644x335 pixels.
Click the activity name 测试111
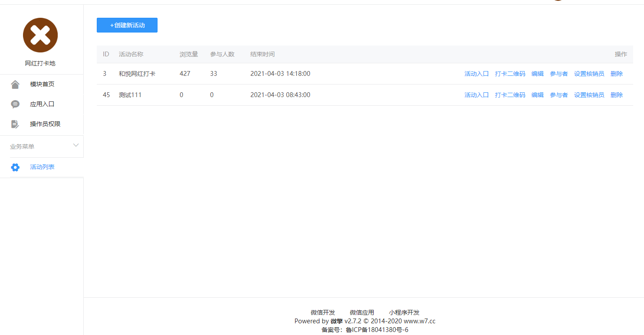130,95
